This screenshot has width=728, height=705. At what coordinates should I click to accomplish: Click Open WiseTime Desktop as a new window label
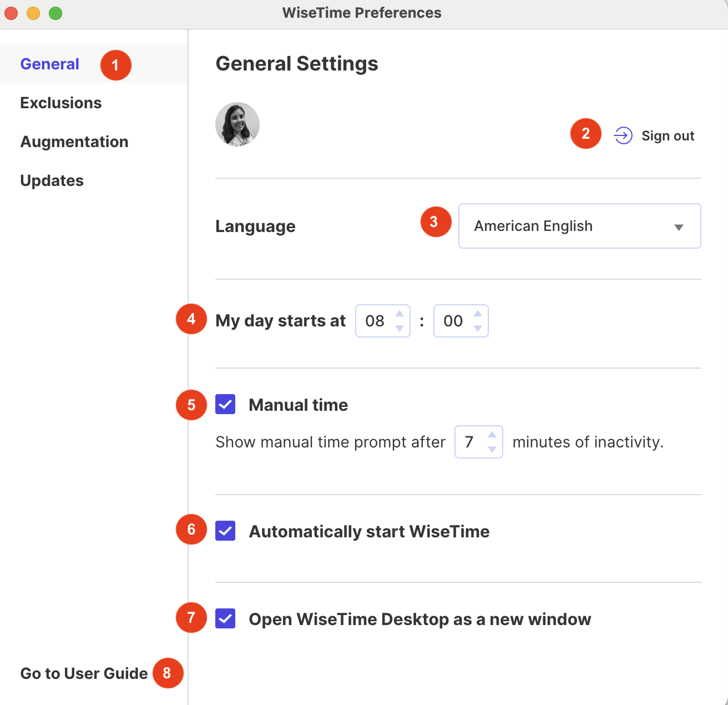pos(420,620)
